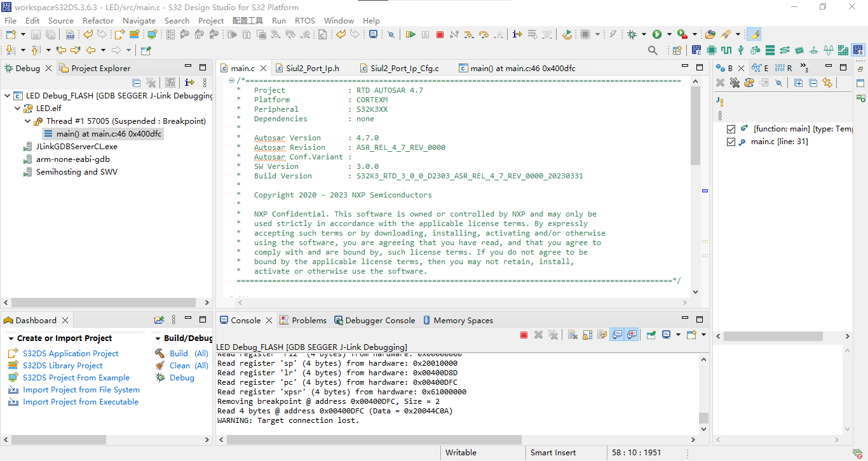The height and width of the screenshot is (461, 868).
Task: Close the main.c editor tab
Action: coord(262,68)
